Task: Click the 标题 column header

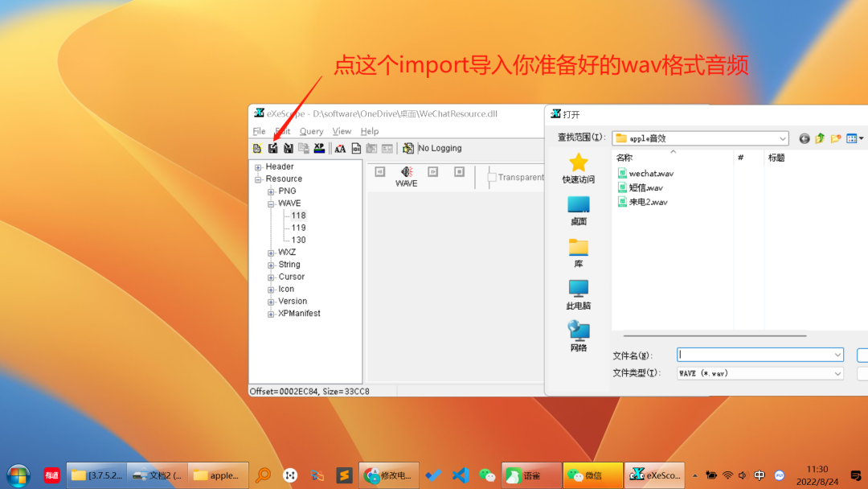Action: pyautogui.click(x=776, y=158)
